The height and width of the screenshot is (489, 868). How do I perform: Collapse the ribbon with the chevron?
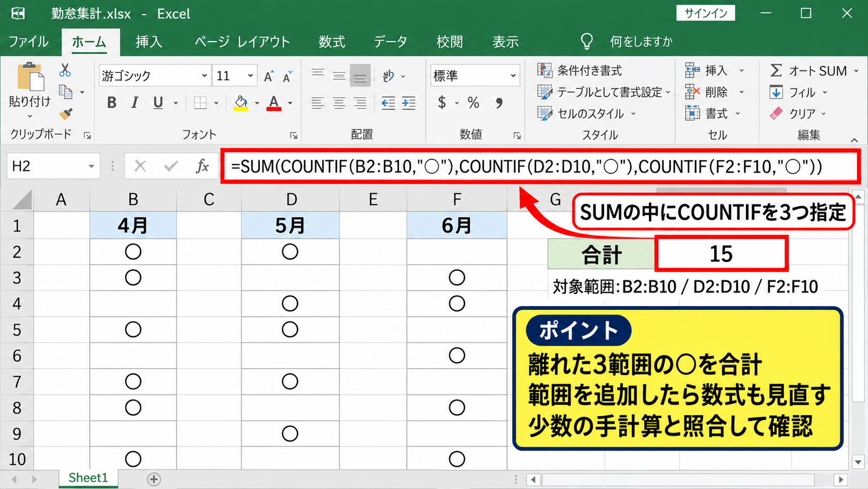[x=854, y=140]
